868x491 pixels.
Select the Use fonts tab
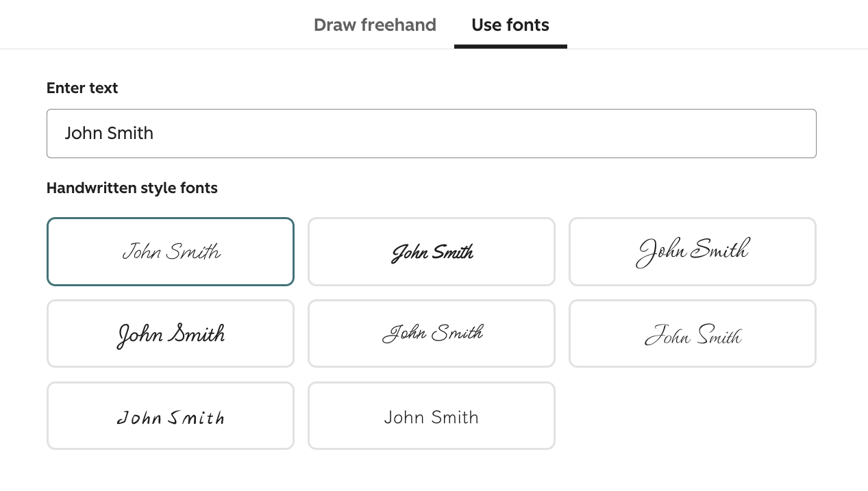point(510,25)
